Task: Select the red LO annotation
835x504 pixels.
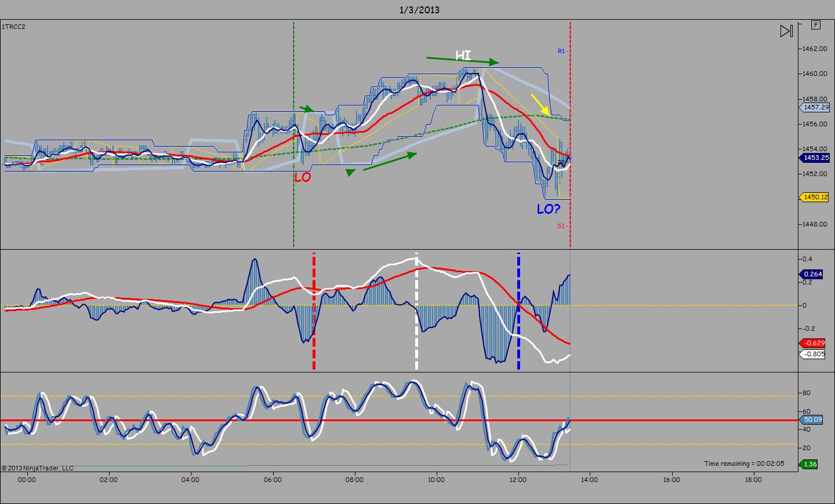Action: 303,178
